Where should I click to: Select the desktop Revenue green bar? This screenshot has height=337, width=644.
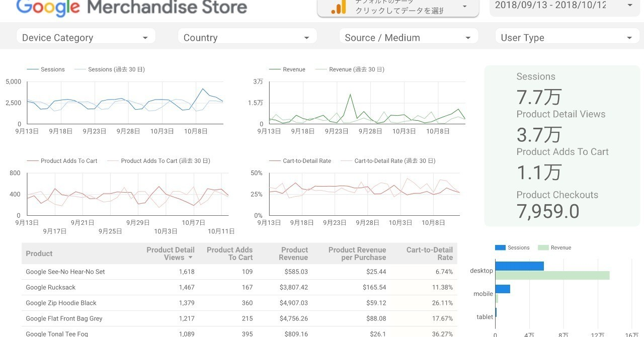click(552, 275)
